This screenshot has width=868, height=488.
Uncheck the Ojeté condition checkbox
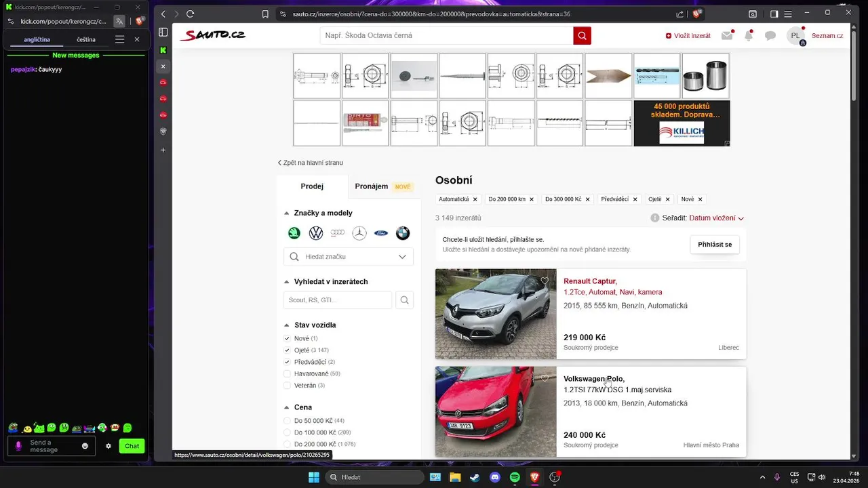[287, 350]
